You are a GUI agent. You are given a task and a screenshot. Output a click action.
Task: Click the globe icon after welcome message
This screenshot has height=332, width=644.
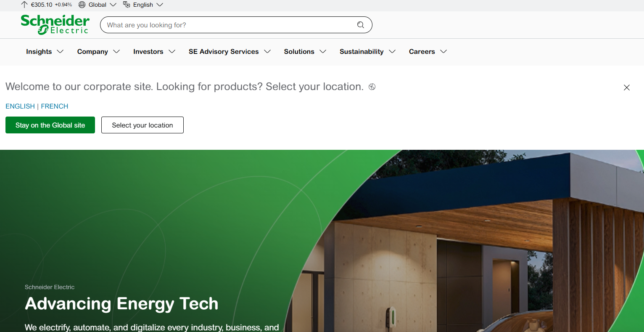pyautogui.click(x=372, y=87)
